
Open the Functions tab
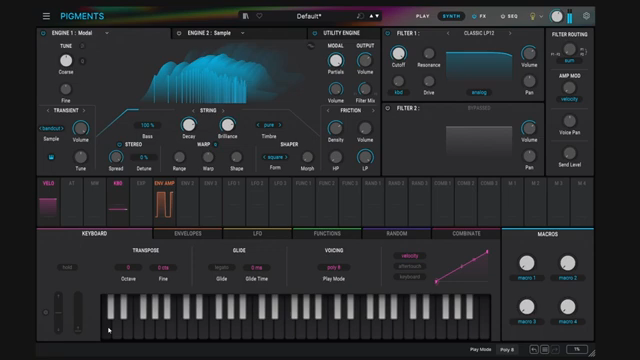[x=327, y=233]
